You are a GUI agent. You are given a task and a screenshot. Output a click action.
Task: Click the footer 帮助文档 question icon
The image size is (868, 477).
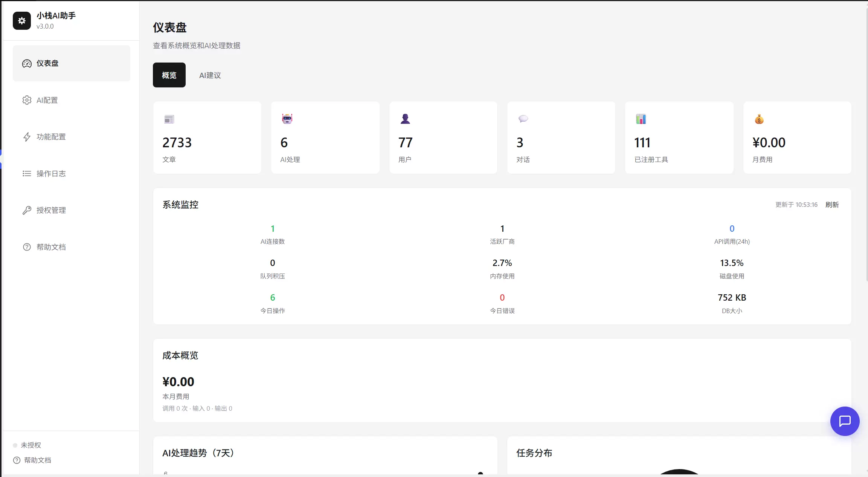pyautogui.click(x=17, y=460)
